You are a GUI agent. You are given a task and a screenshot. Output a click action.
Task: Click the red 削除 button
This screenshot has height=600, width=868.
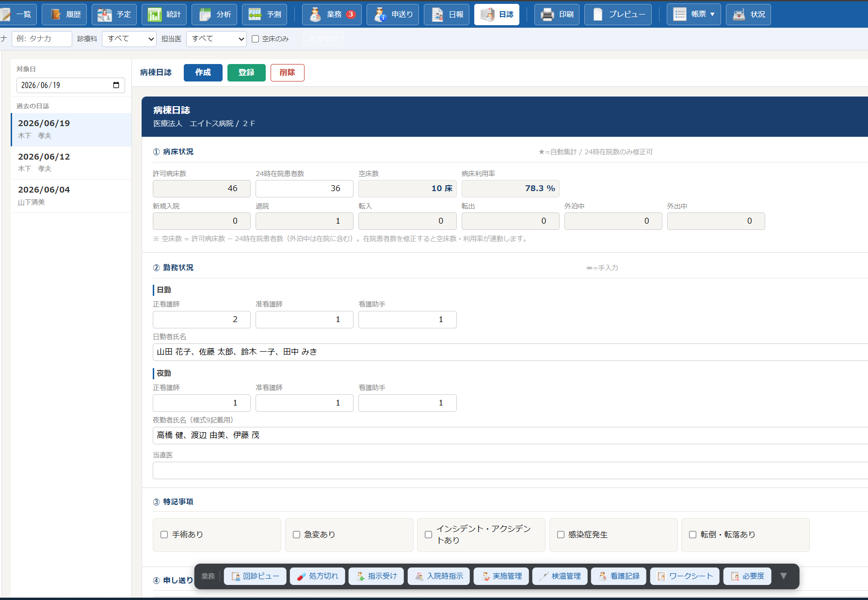pos(287,73)
